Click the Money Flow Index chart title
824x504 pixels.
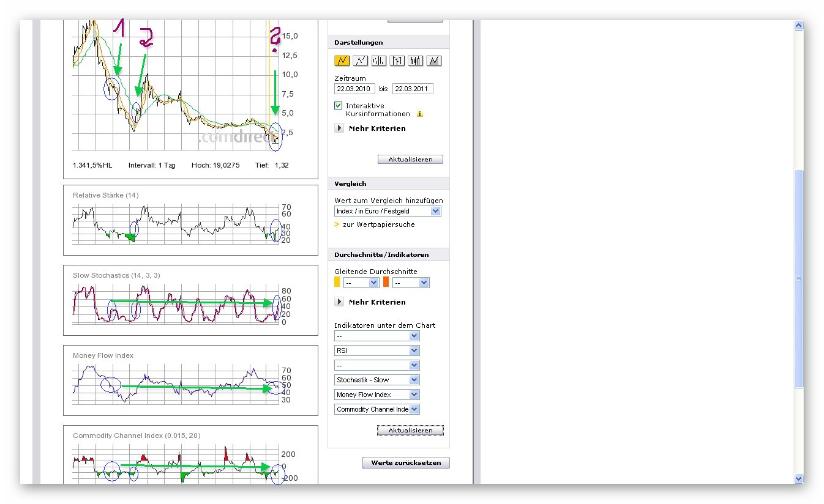coord(103,355)
